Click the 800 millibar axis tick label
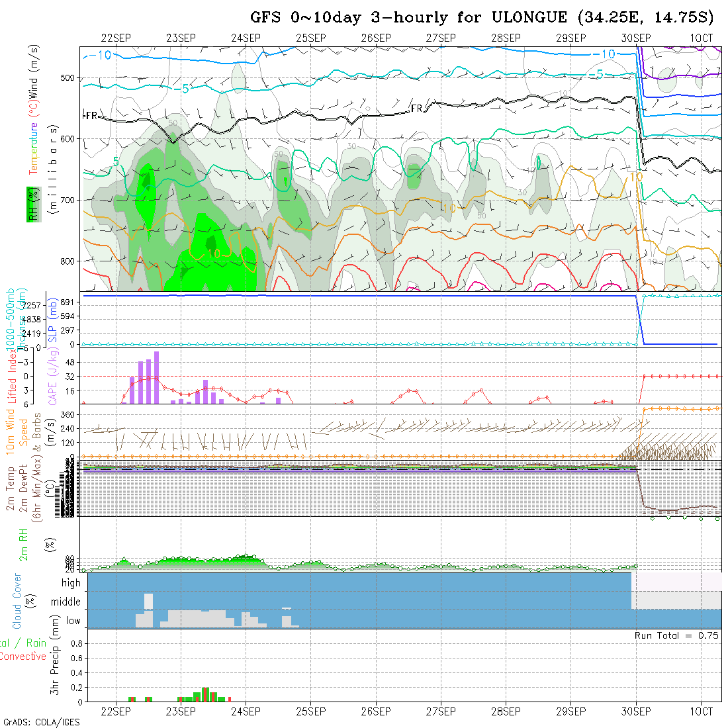Image resolution: width=728 pixels, height=728 pixels. [68, 261]
